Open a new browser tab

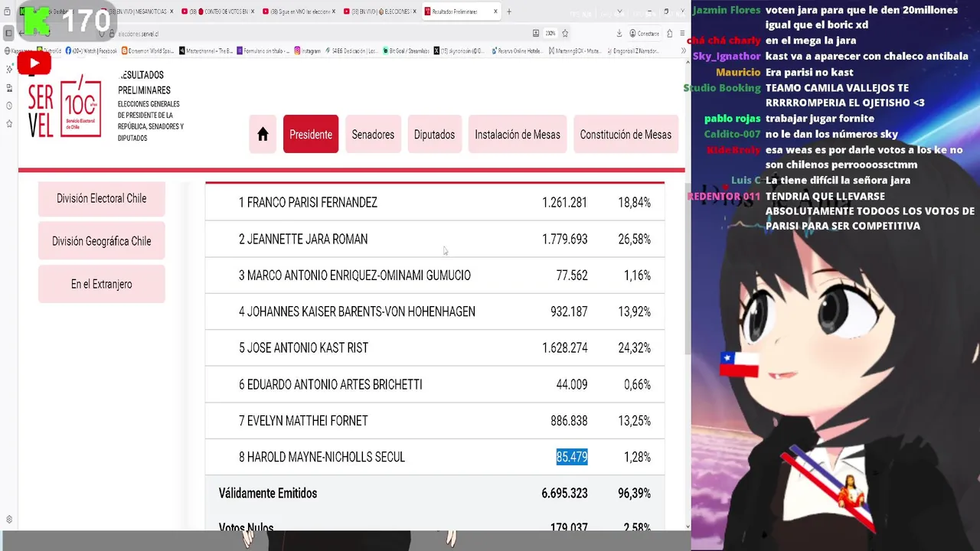coord(509,11)
